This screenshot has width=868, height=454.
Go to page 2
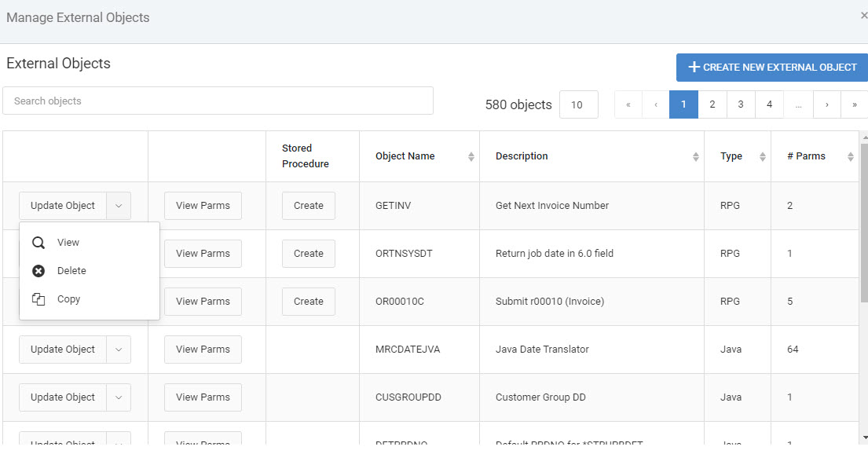[x=712, y=104]
